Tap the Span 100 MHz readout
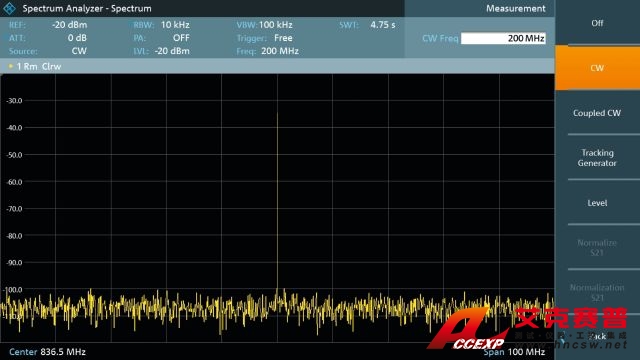 pyautogui.click(x=514, y=352)
